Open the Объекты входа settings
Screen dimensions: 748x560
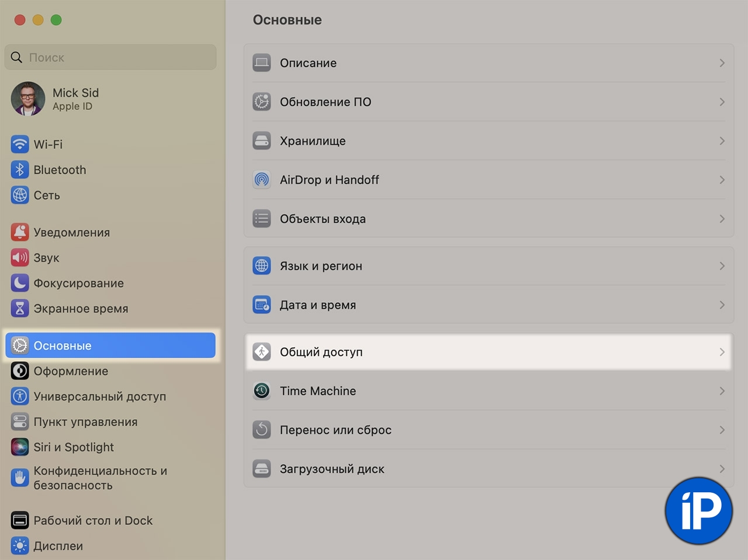coord(323,219)
